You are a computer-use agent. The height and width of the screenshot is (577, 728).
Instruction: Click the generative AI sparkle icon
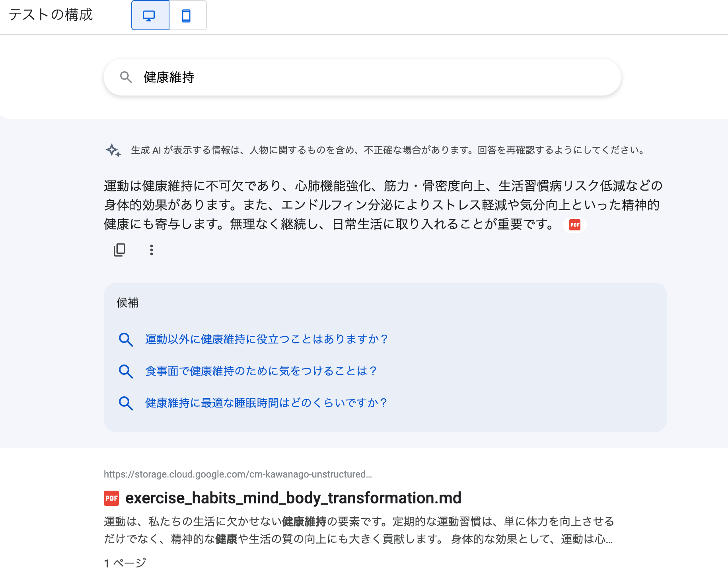tap(113, 150)
